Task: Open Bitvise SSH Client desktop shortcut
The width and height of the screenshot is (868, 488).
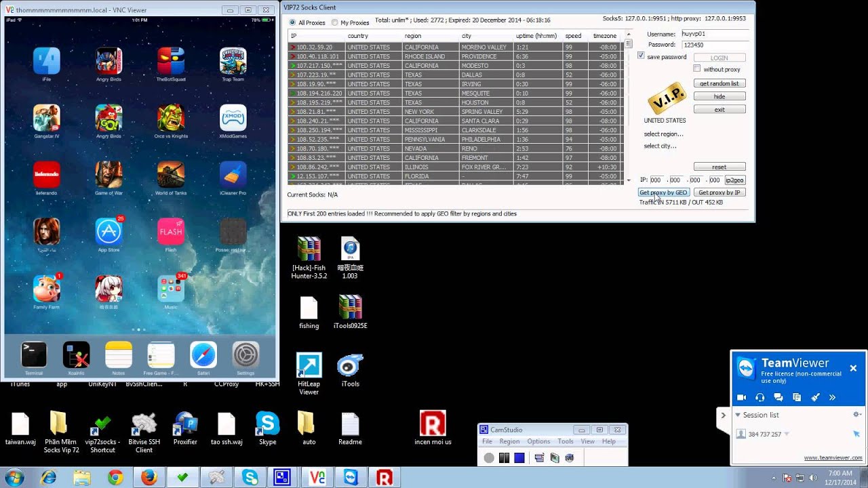Action: point(144,433)
